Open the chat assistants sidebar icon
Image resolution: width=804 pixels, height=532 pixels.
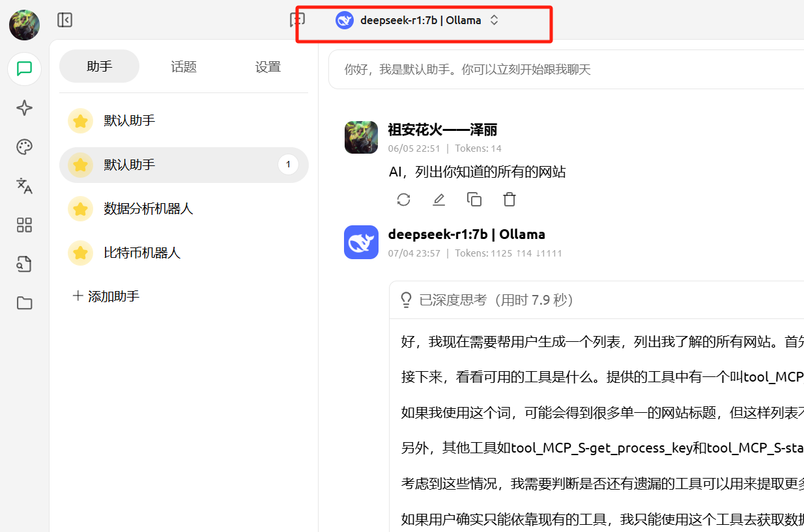[25, 69]
